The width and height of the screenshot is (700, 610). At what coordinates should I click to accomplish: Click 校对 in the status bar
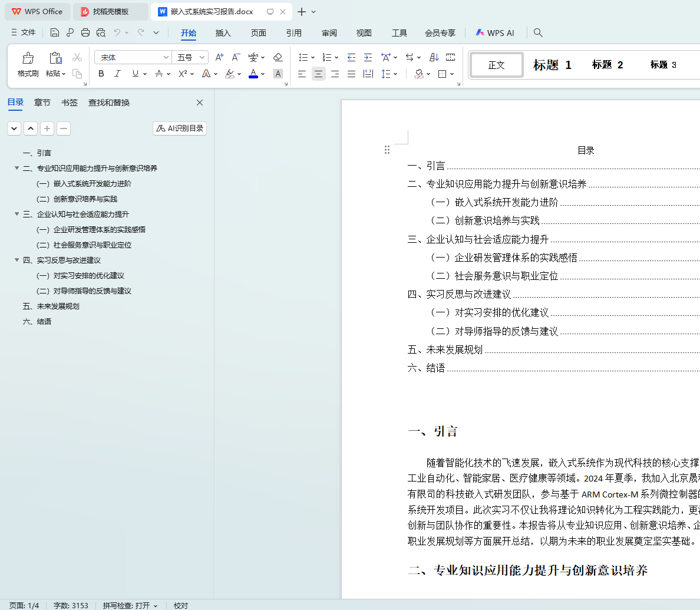(181, 605)
